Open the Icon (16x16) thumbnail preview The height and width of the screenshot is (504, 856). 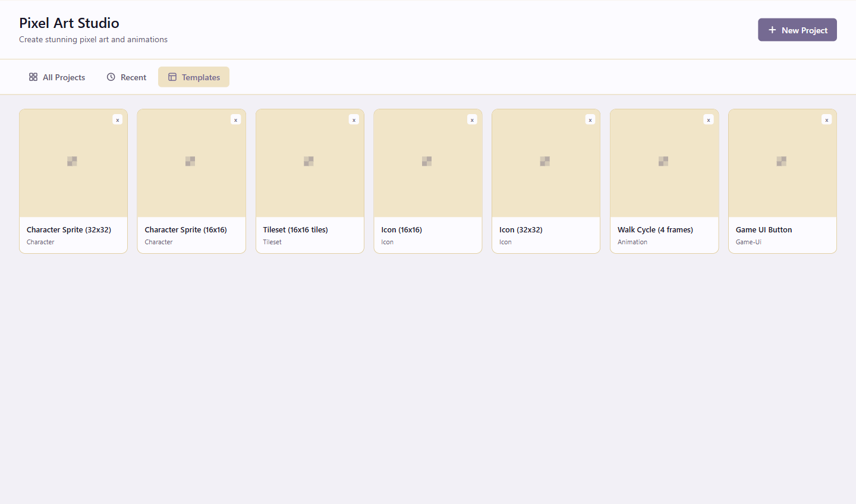pos(428,163)
